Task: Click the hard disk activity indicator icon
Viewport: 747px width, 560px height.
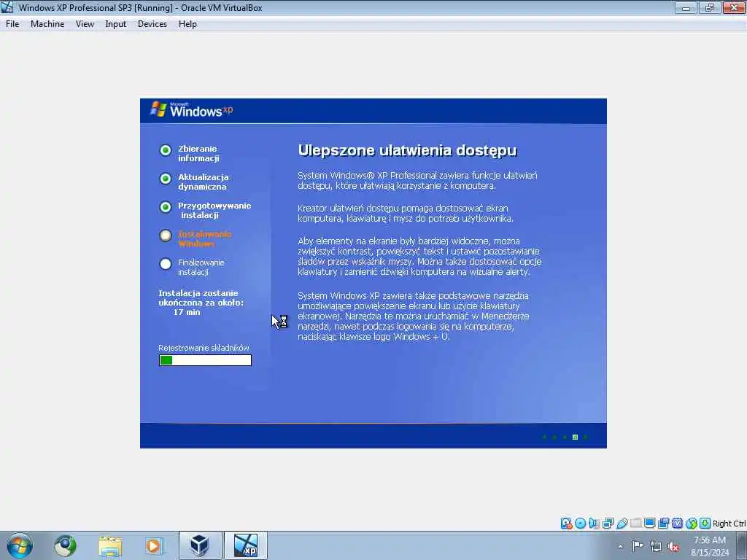Action: click(x=566, y=524)
